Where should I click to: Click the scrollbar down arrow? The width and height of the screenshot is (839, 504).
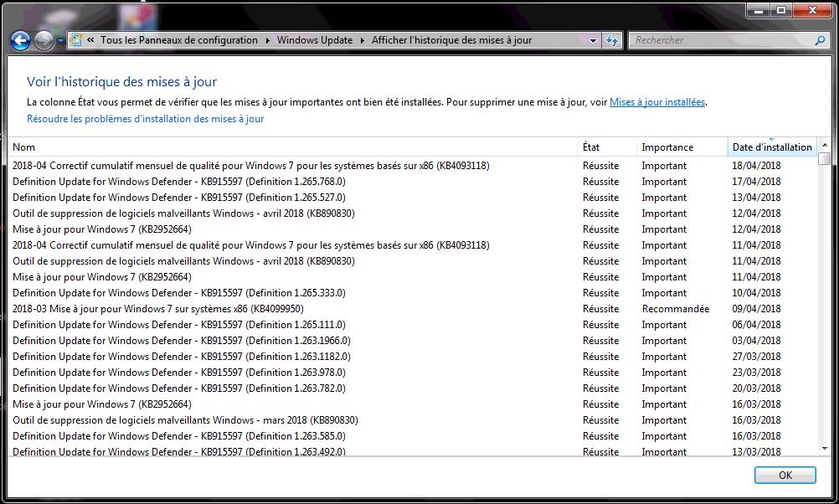[x=824, y=449]
